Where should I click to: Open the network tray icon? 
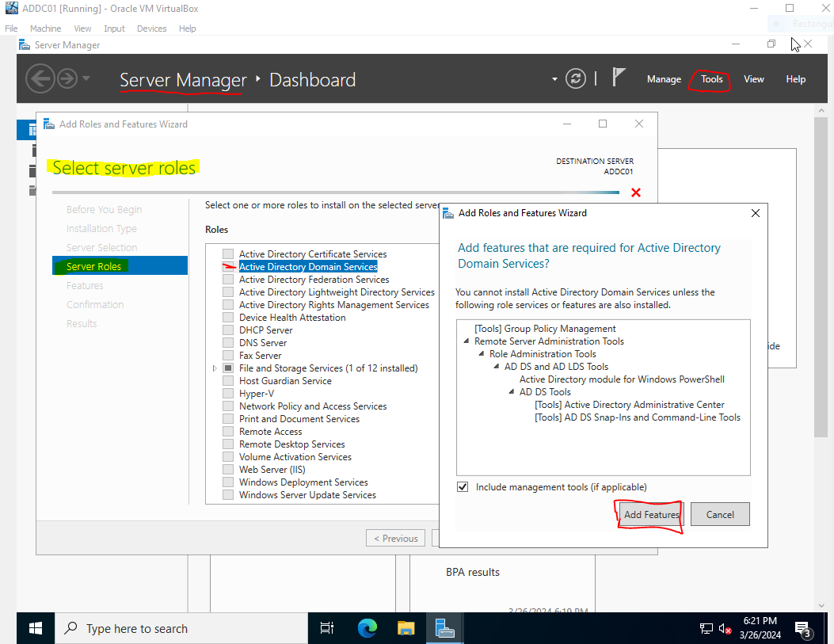[706, 629]
